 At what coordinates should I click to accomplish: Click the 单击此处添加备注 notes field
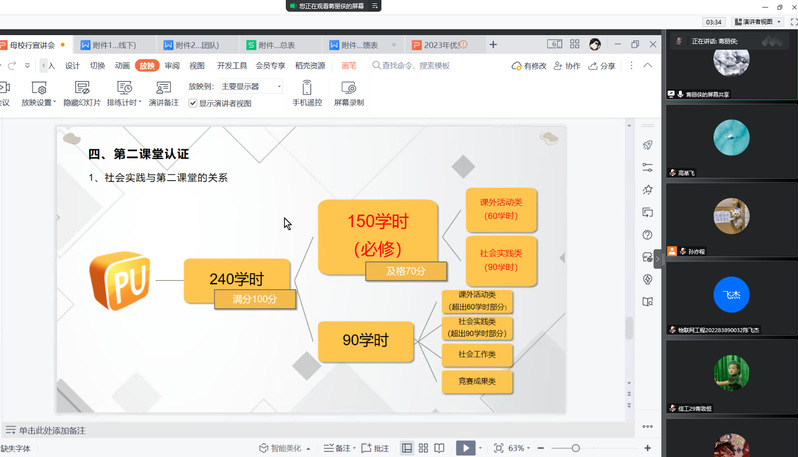(x=52, y=430)
